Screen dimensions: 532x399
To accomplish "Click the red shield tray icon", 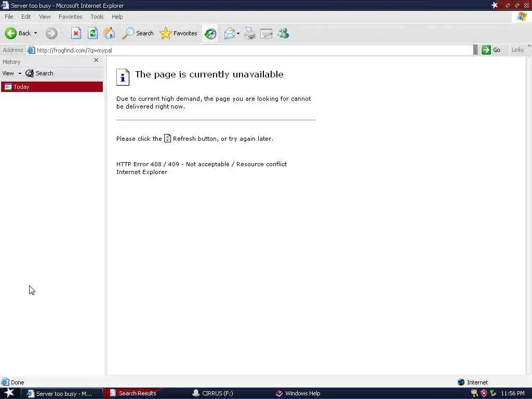I will [x=484, y=393].
